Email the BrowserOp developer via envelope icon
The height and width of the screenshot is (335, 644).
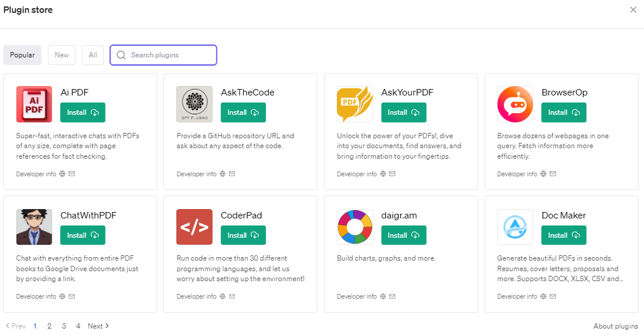click(553, 174)
